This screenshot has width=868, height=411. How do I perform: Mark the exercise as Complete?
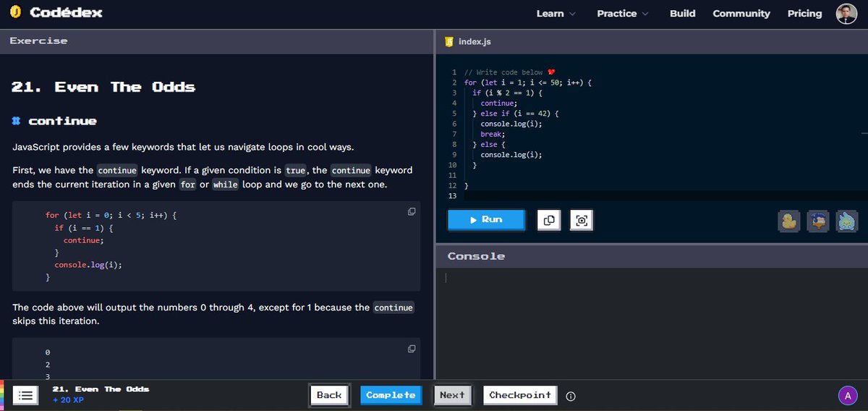tap(391, 395)
